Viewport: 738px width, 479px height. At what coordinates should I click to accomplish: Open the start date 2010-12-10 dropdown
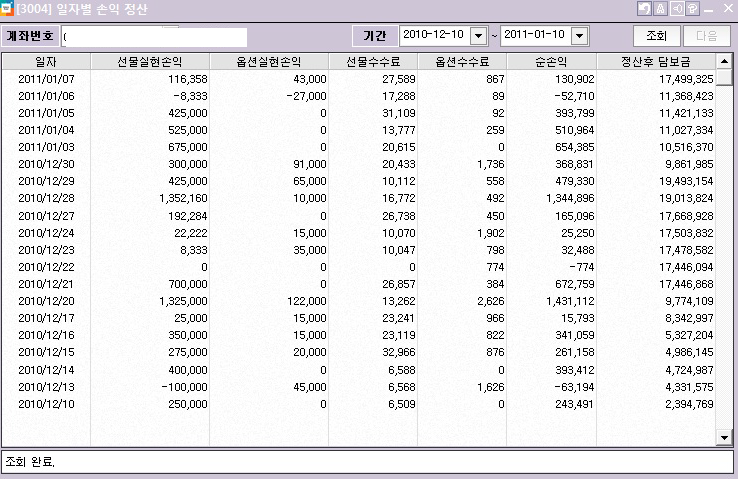(x=478, y=36)
